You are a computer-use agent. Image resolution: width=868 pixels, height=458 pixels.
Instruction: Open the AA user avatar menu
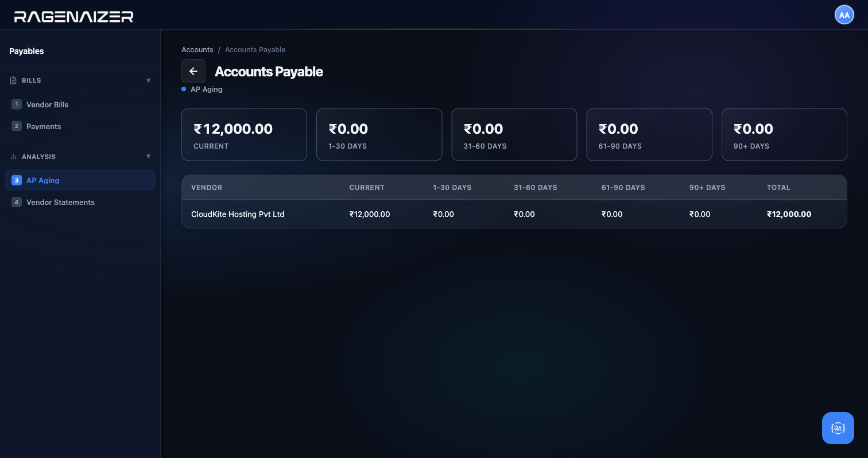click(x=844, y=15)
